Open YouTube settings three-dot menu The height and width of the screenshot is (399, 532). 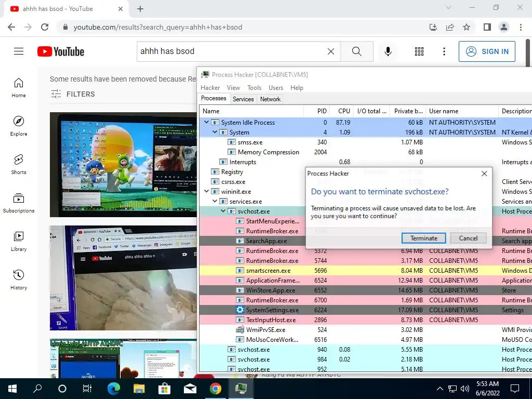pyautogui.click(x=444, y=51)
